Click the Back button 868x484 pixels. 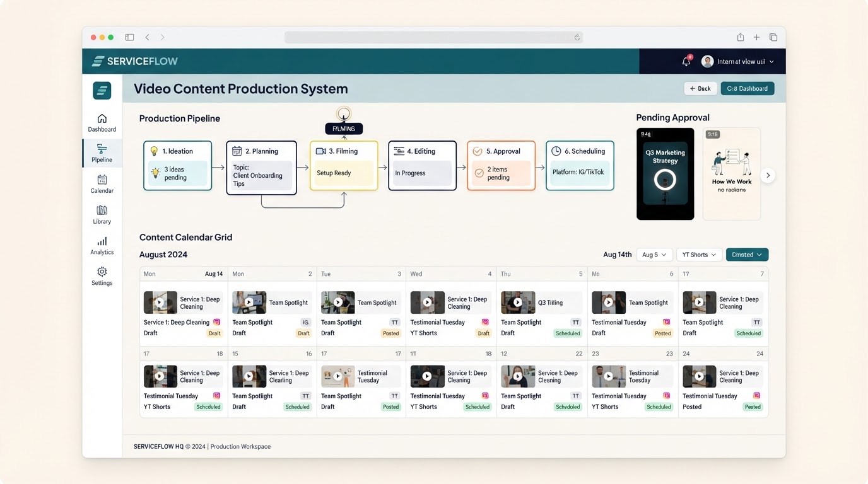[x=700, y=88]
